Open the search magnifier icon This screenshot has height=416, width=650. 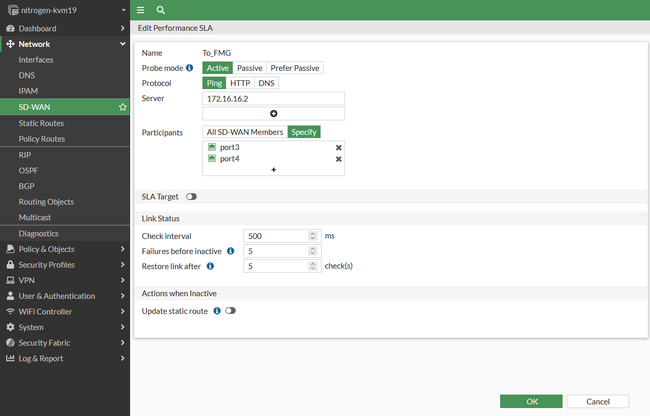click(160, 9)
